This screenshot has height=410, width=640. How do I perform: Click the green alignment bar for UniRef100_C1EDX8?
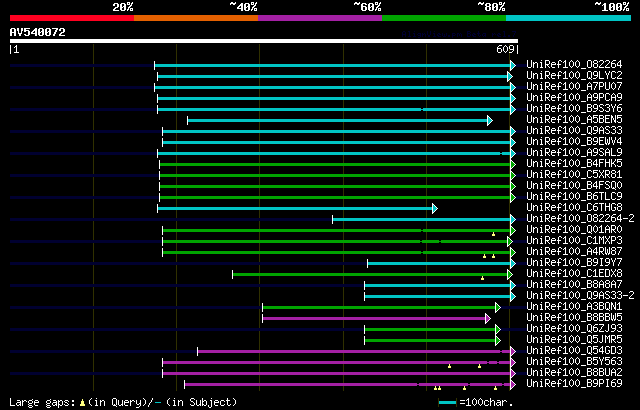pyautogui.click(x=370, y=275)
